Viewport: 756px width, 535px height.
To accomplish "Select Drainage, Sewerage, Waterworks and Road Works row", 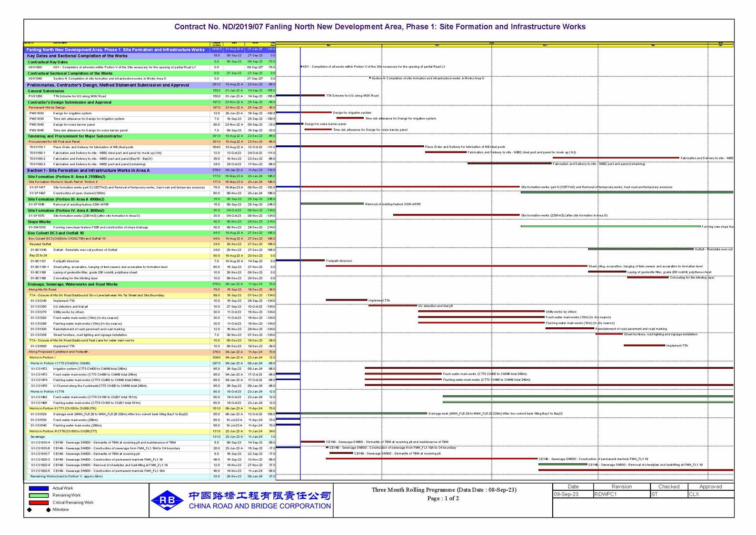I will click(72, 284).
